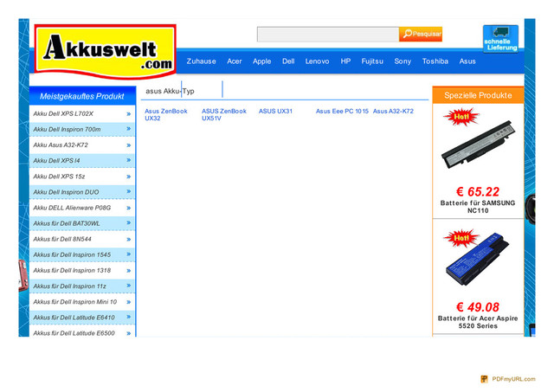Open the Toshiba category in navigation
Screen dimensions: 554x392
click(x=435, y=61)
